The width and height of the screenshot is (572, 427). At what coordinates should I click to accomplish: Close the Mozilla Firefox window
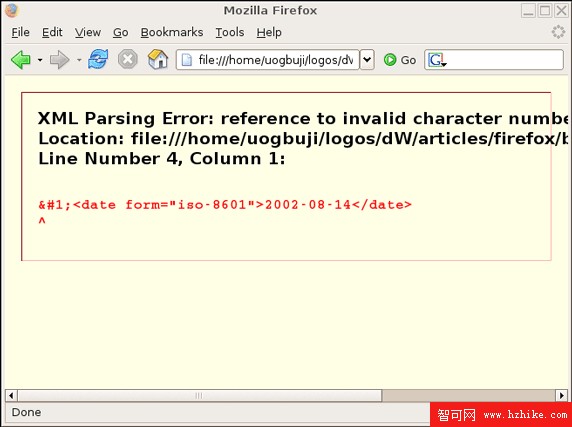[561, 11]
